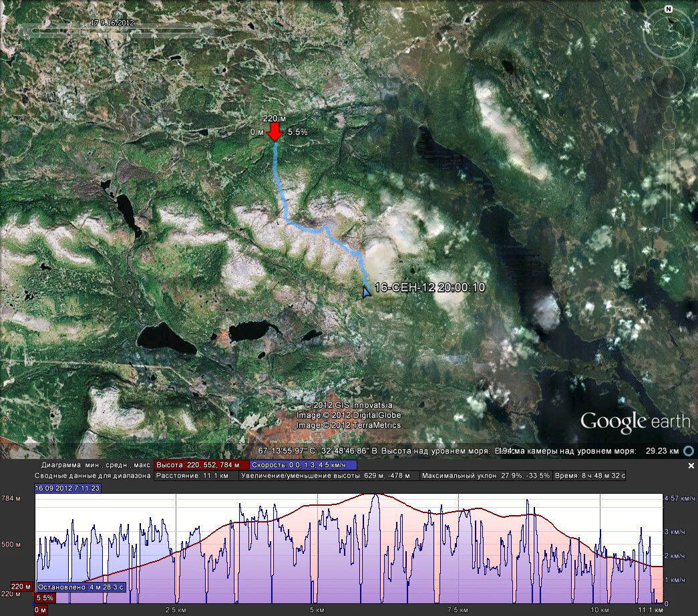Image resolution: width=698 pixels, height=616 pixels.
Task: Click the Остановлено: 4 м 28.3 с tag
Action: 81,587
